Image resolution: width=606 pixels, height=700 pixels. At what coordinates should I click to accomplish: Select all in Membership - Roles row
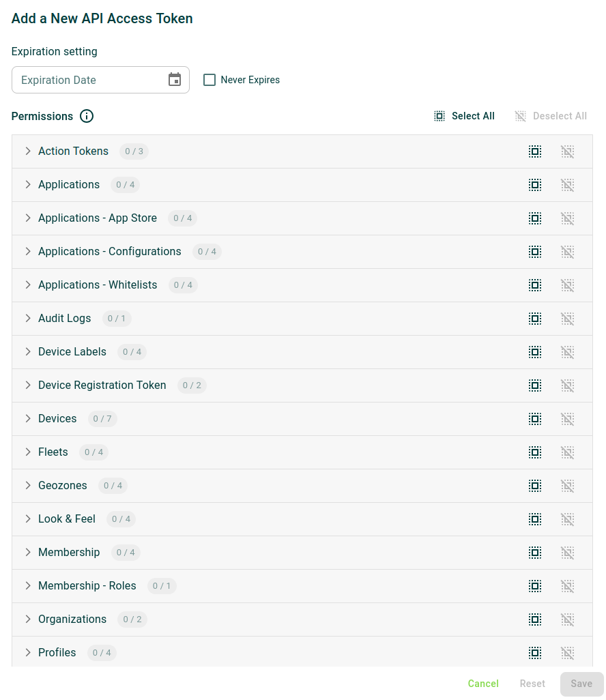pyautogui.click(x=535, y=586)
